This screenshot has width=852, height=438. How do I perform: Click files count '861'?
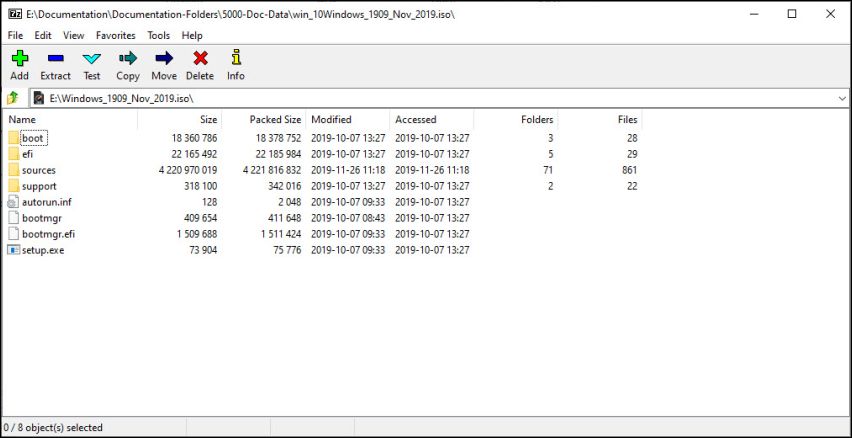pyautogui.click(x=630, y=170)
